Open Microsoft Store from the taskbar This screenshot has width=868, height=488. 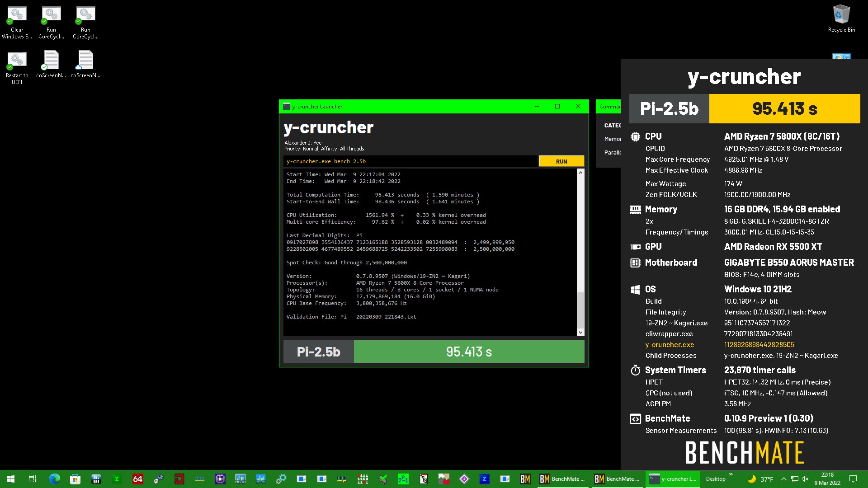(75, 479)
